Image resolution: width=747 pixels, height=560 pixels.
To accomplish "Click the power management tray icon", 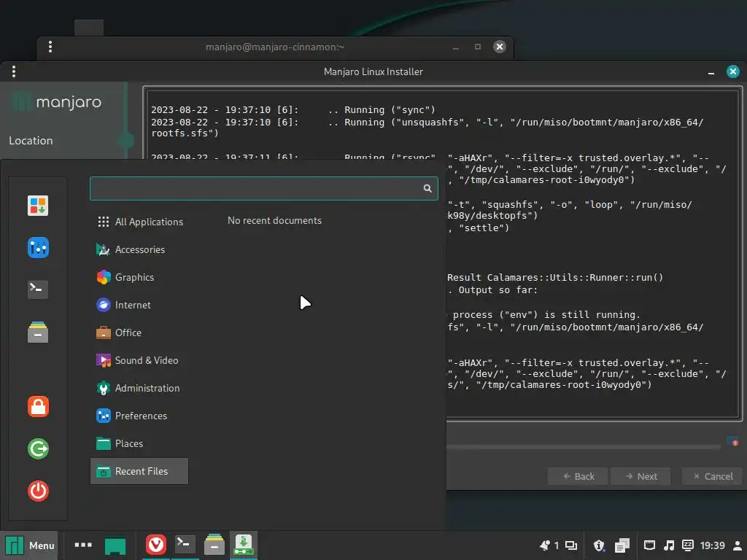I will (687, 545).
